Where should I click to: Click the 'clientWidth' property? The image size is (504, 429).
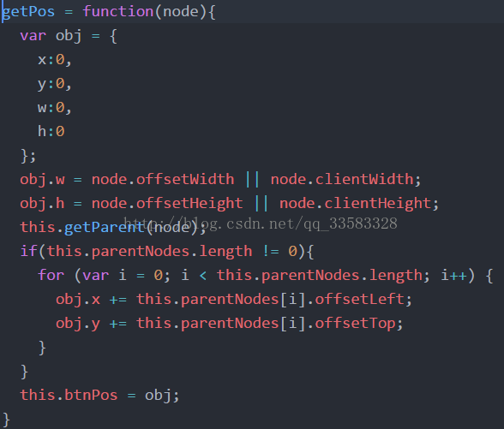(x=364, y=179)
